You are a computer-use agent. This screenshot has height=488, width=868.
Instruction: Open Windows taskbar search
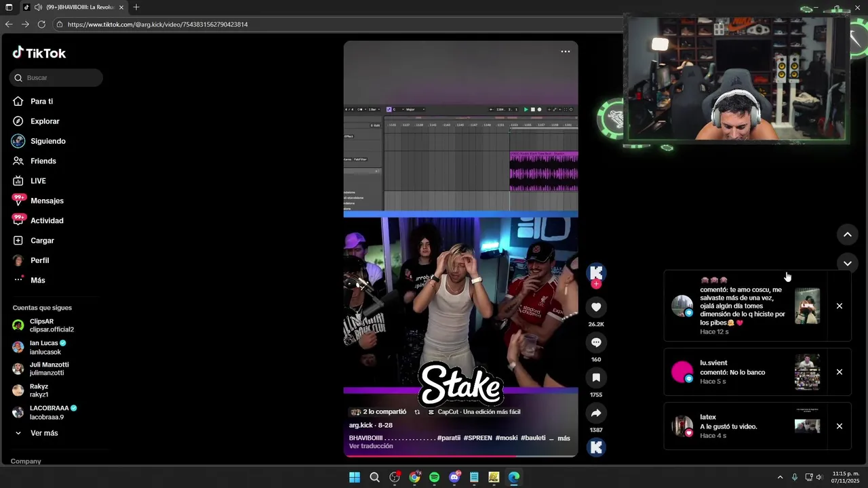[374, 477]
